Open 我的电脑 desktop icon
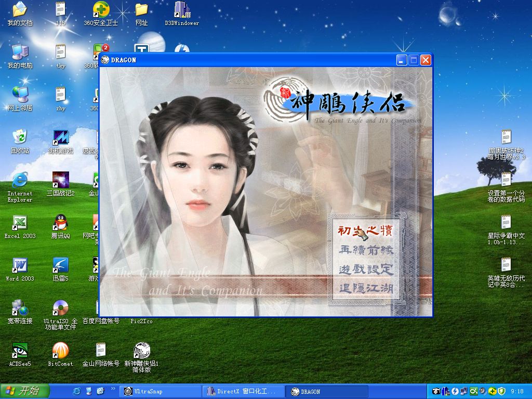 [20, 57]
